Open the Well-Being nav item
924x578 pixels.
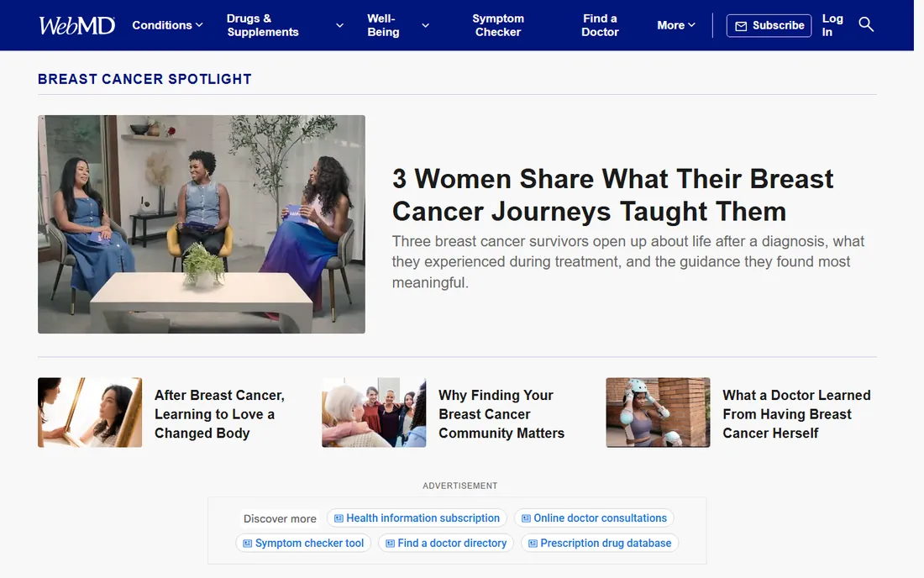tap(383, 25)
